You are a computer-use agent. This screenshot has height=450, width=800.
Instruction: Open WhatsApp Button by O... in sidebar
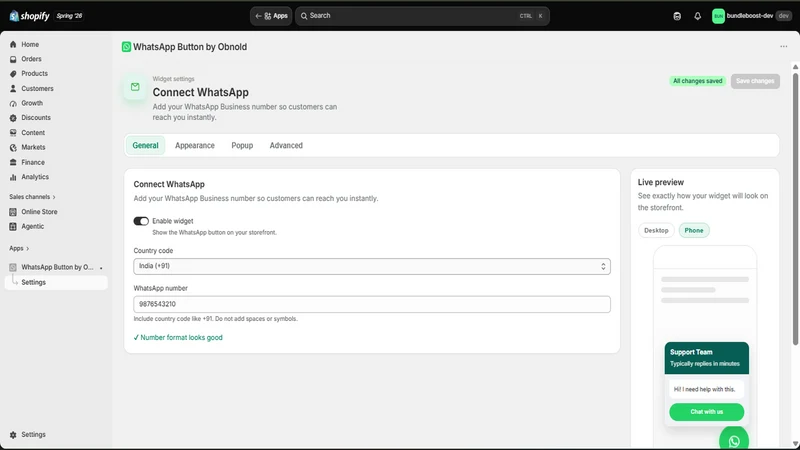coord(56,267)
